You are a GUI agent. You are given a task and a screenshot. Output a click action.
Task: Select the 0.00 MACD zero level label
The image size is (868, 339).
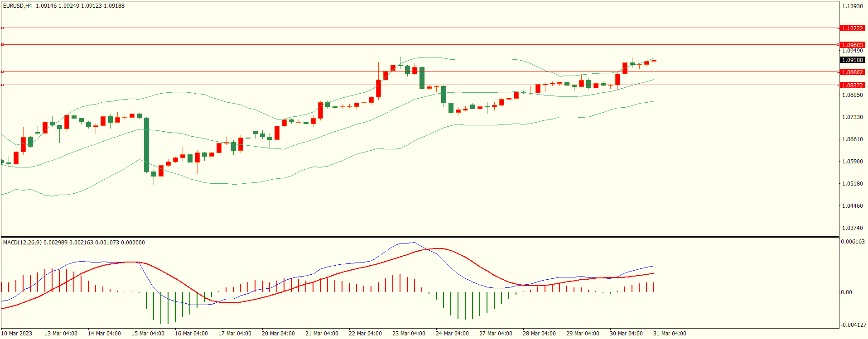(846, 292)
